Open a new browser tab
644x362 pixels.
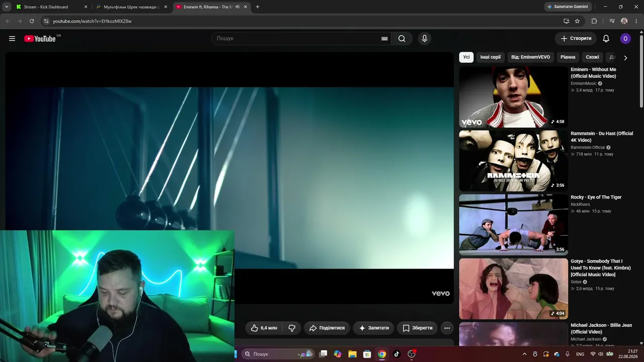[x=258, y=7]
